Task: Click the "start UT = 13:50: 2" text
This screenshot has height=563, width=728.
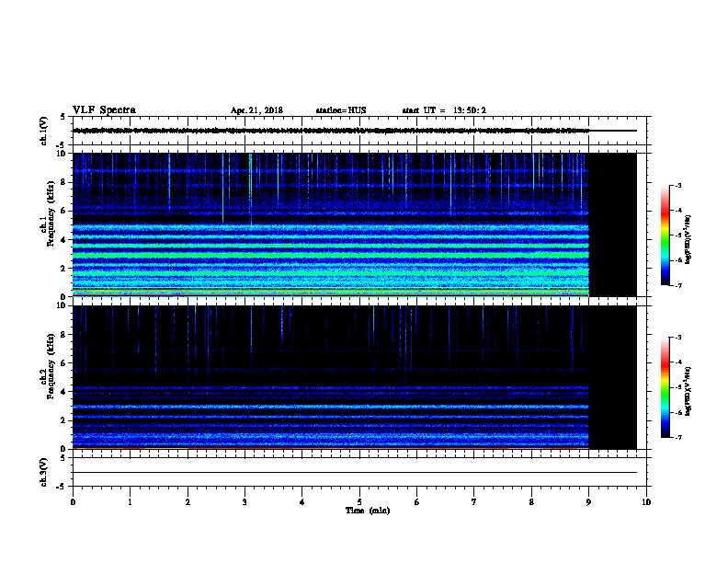Action: coord(444,110)
